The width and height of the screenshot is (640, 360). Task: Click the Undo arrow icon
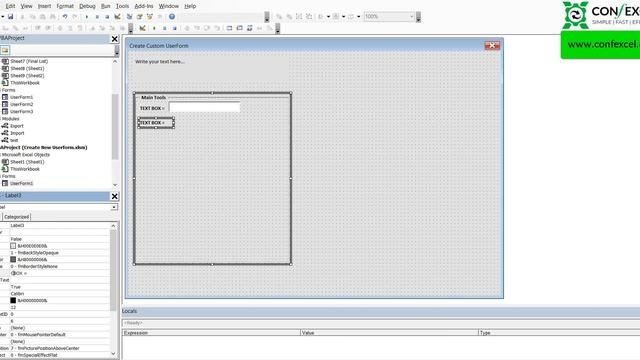[65, 17]
